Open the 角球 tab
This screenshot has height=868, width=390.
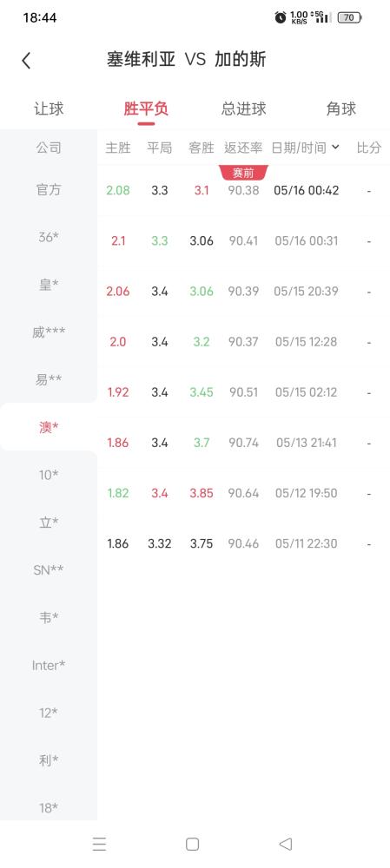click(340, 108)
